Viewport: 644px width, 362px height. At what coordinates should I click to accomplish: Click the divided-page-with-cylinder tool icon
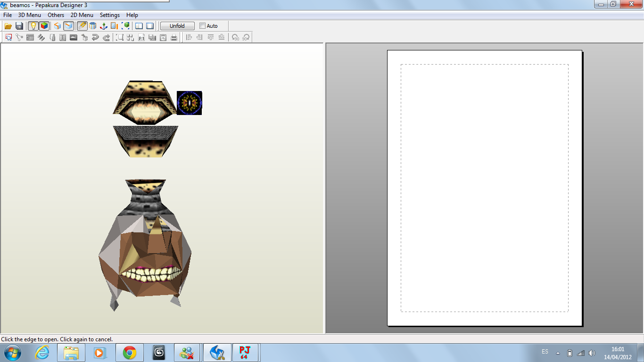[52, 37]
